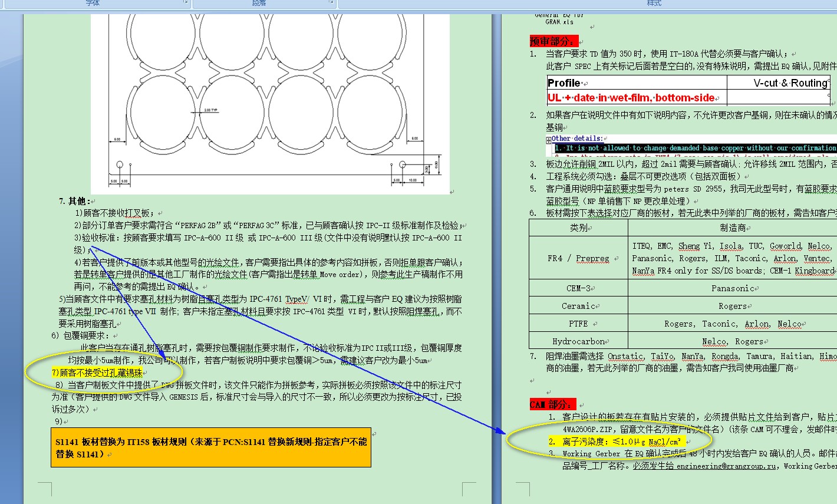Click the red heading 'CAM 部分:'
Screen dimensions: 837x504
click(x=552, y=404)
